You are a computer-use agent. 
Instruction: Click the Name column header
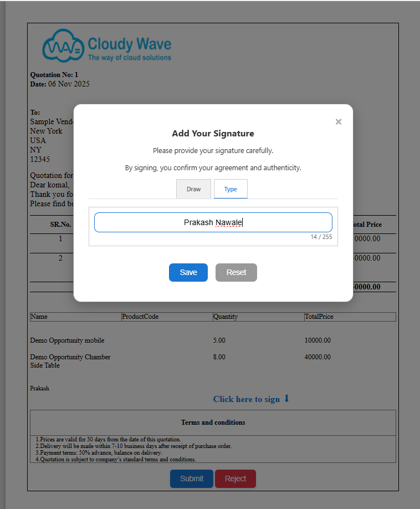tap(39, 317)
